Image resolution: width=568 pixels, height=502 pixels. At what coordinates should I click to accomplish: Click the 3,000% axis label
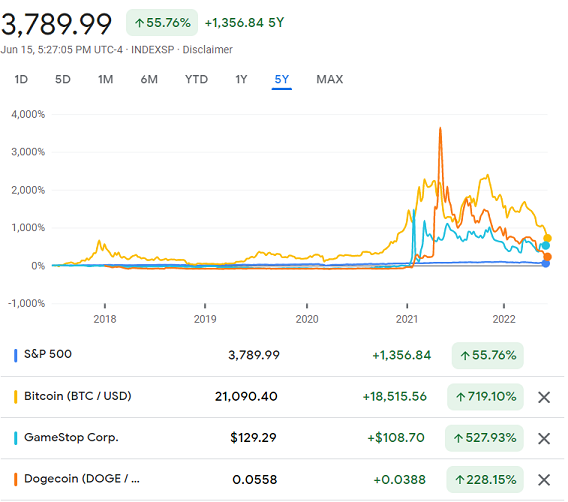[x=28, y=152]
